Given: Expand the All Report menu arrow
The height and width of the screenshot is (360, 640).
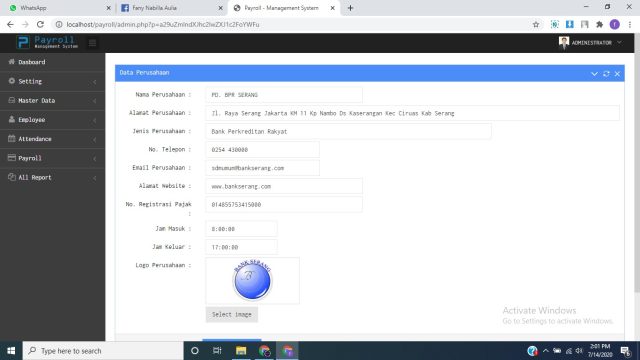Looking at the screenshot, I should point(95,178).
